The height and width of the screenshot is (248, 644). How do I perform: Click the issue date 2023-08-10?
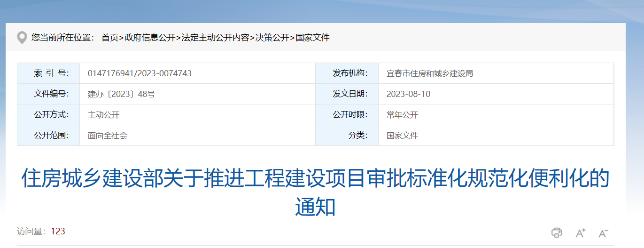click(x=408, y=94)
